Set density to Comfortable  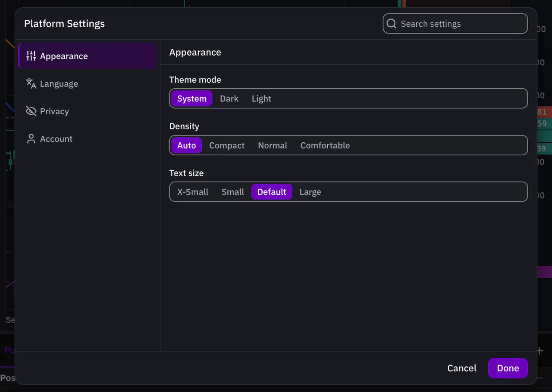tap(325, 145)
